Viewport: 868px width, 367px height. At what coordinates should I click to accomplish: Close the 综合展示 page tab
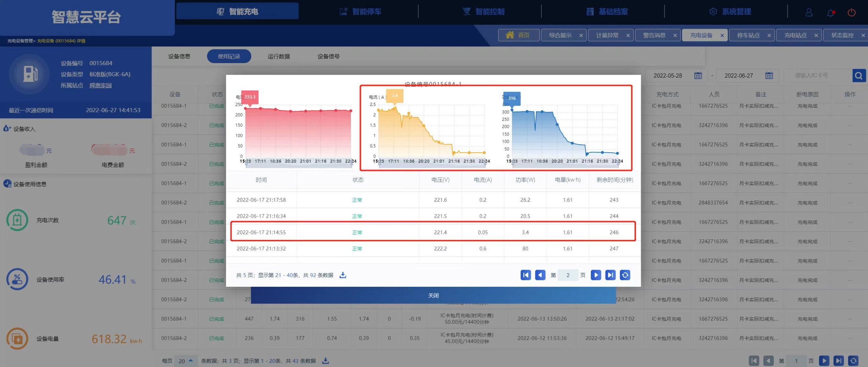tap(581, 35)
